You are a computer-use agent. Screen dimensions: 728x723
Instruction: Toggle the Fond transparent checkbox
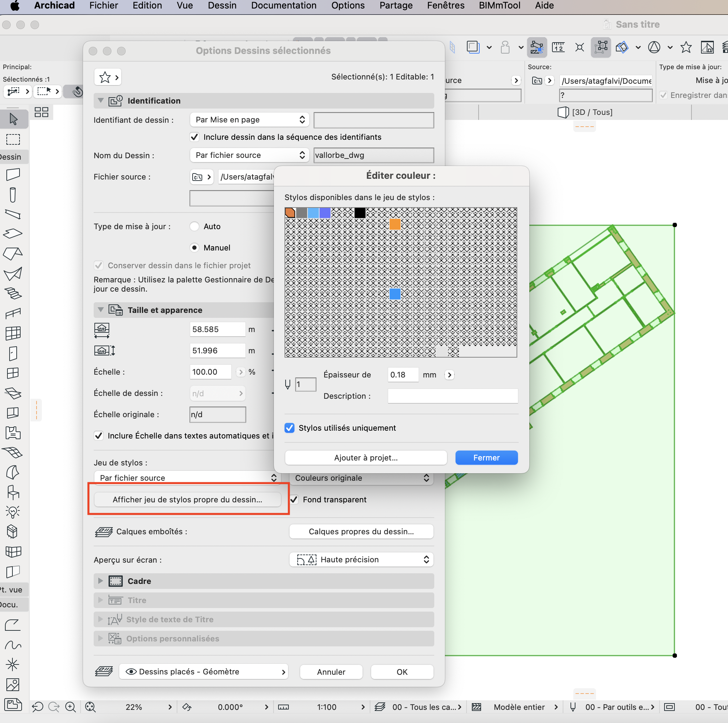click(294, 500)
